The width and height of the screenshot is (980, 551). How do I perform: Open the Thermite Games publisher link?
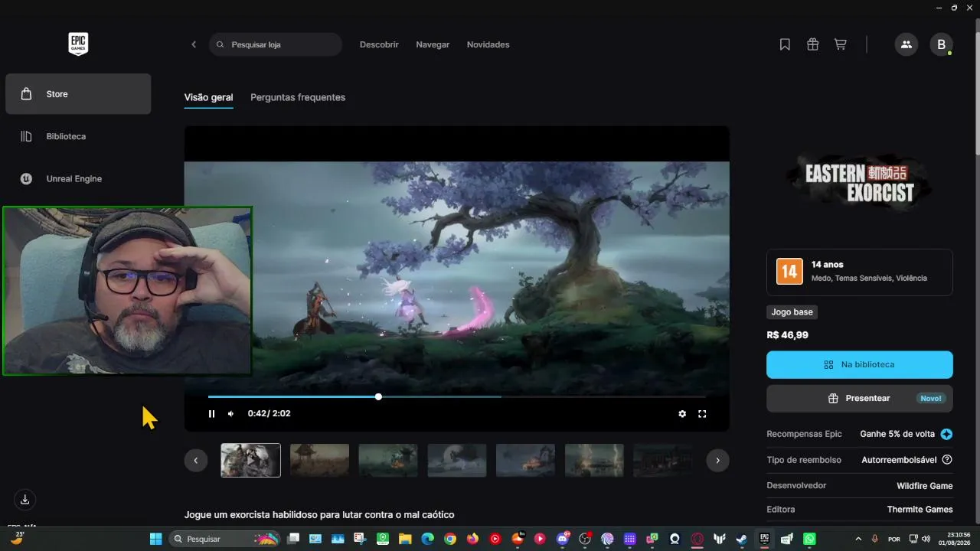pyautogui.click(x=920, y=509)
